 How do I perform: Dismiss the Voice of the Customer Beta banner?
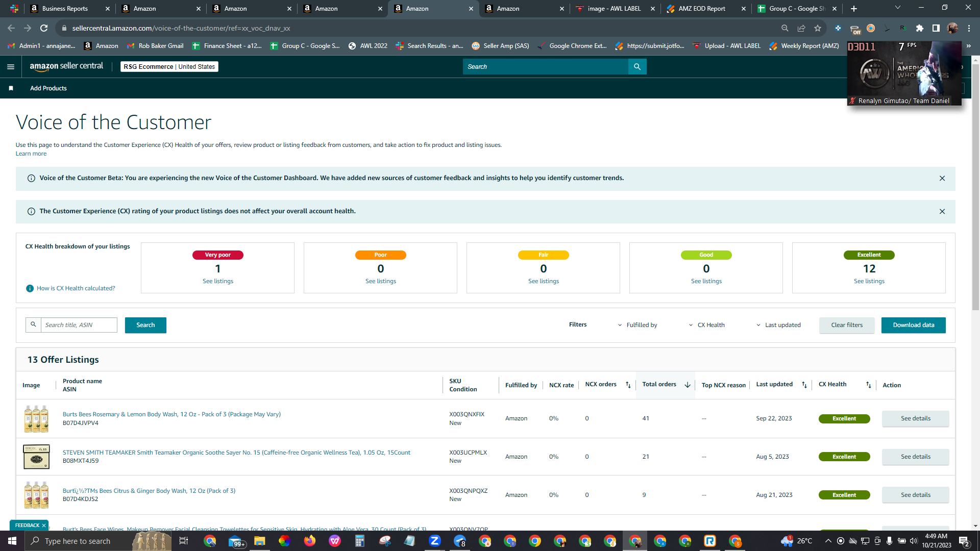point(942,179)
